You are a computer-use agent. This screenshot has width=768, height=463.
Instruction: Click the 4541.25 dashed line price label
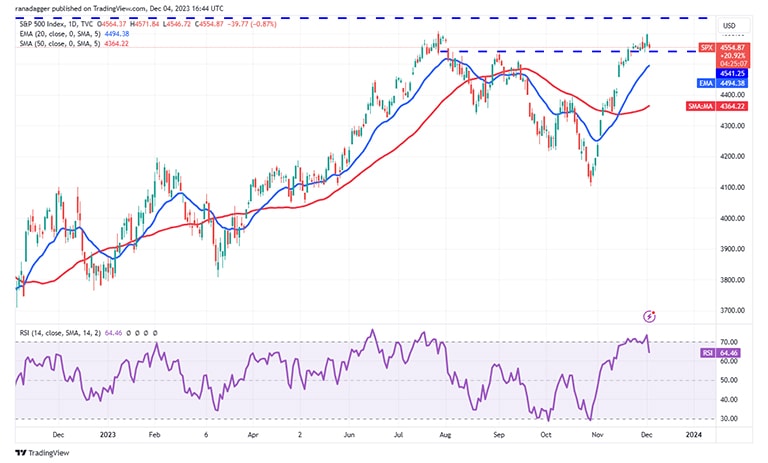(732, 73)
